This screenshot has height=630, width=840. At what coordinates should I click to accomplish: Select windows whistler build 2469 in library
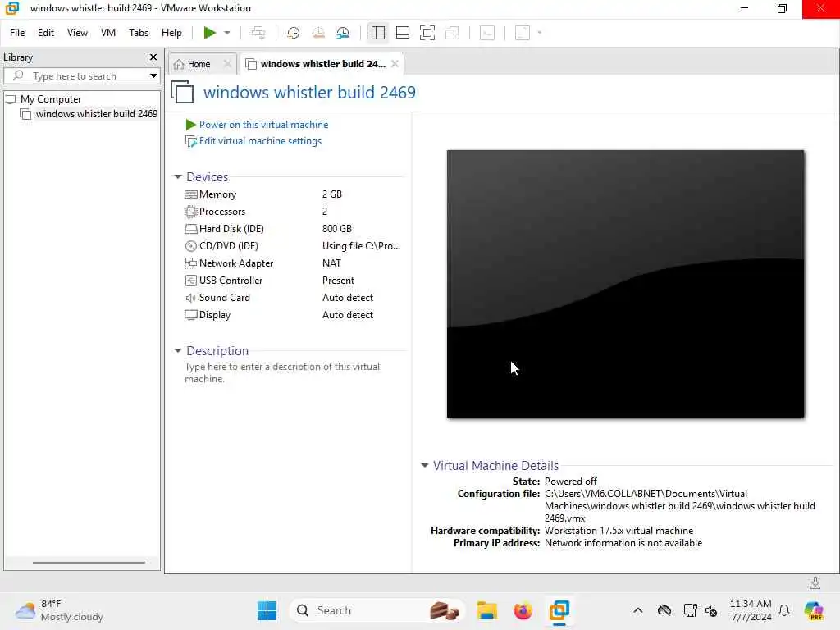click(x=97, y=113)
